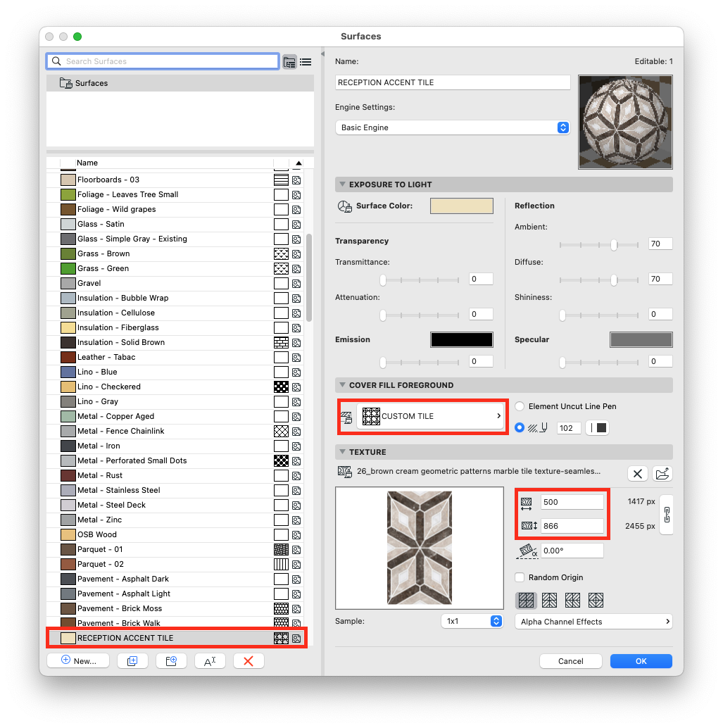Switch to flat list view beside the search bar
Image resolution: width=723 pixels, height=728 pixels.
(x=306, y=61)
